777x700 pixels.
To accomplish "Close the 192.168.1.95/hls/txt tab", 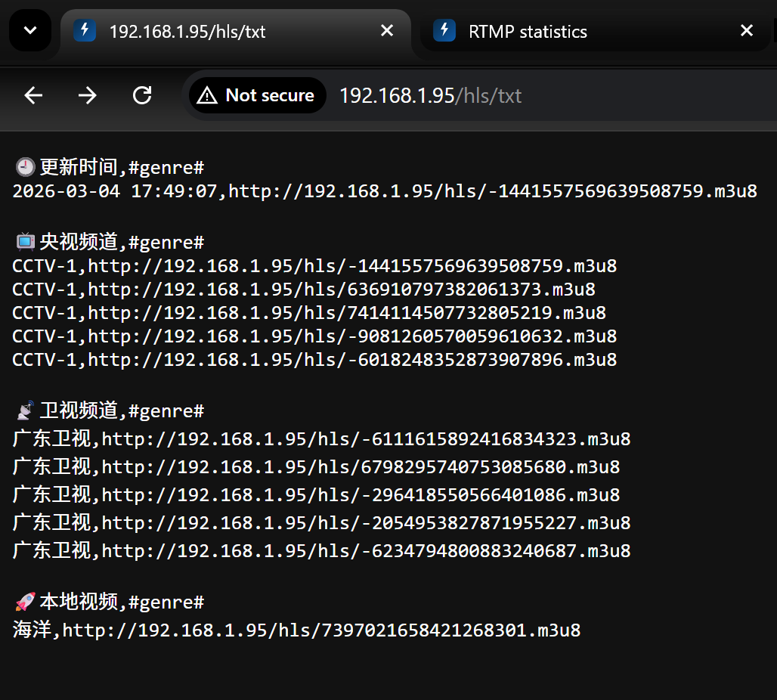I will 387,30.
